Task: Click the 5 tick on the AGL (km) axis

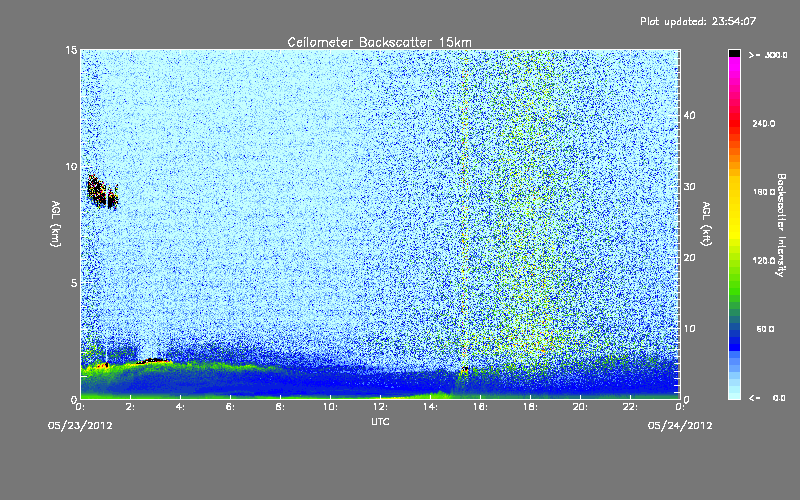Action: (x=73, y=283)
